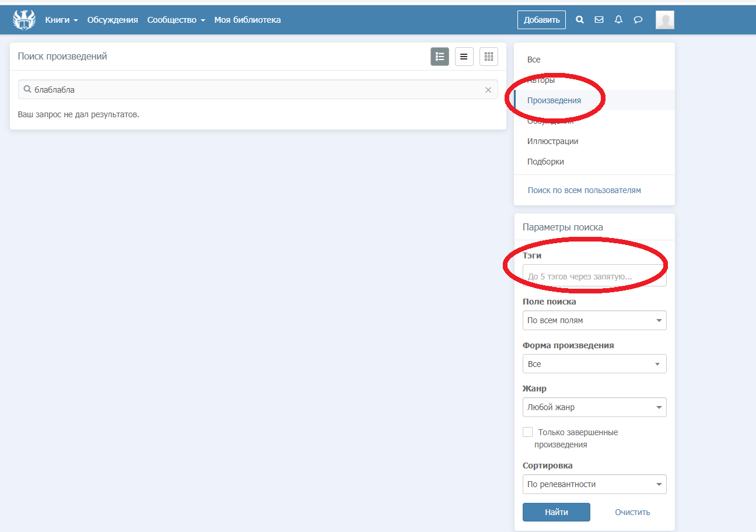Image resolution: width=756 pixels, height=532 pixels.
Task: Expand the 'Жанр' dropdown
Action: pos(594,407)
